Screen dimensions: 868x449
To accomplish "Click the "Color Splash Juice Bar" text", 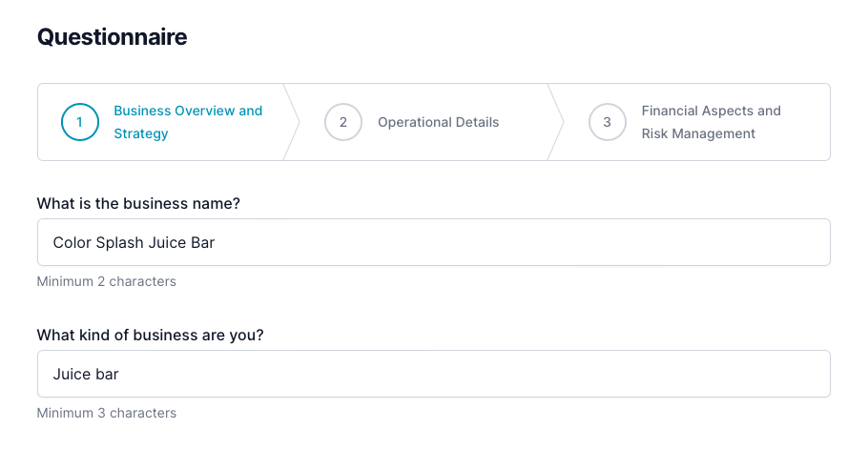I will click(x=134, y=243).
